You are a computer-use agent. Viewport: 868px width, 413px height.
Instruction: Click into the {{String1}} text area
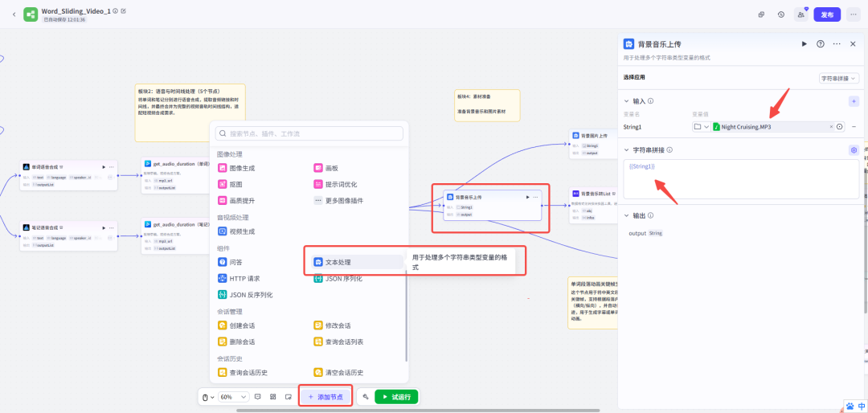click(x=741, y=179)
